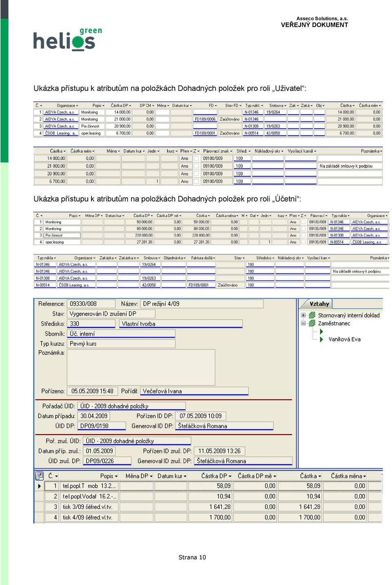Click the VEŘEJNÝ DOKUMENT header text
The width and height of the screenshot is (392, 585).
point(314,25)
